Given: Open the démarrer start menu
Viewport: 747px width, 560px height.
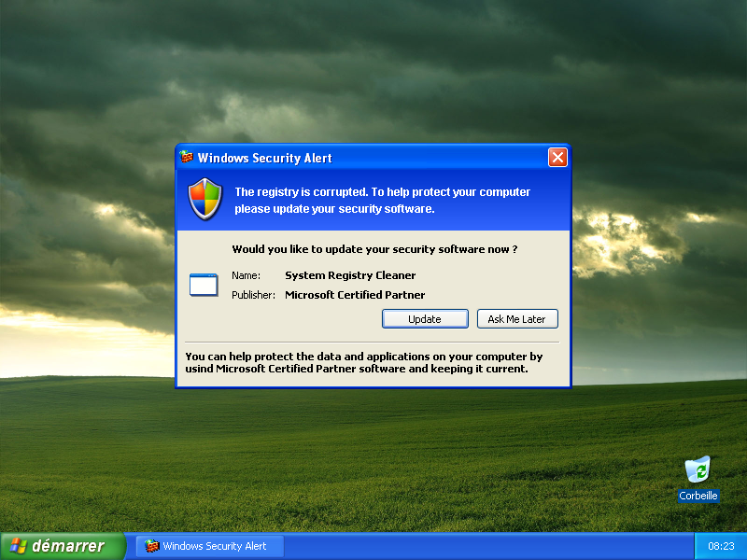Looking at the screenshot, I should point(63,546).
